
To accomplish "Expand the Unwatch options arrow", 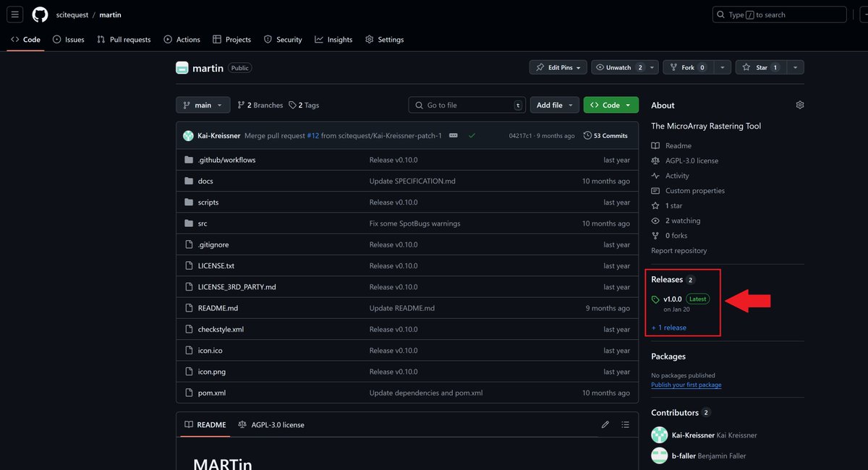I will (x=652, y=67).
